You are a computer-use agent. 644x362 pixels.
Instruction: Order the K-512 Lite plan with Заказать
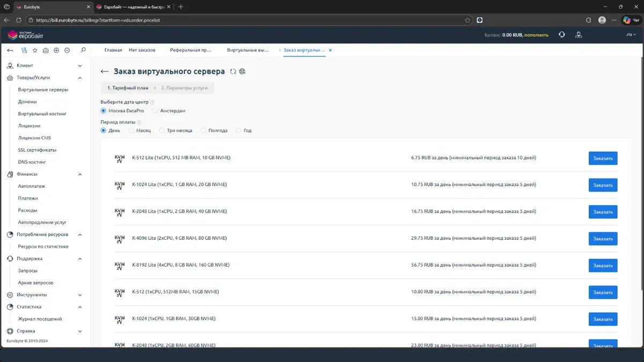pyautogui.click(x=603, y=158)
